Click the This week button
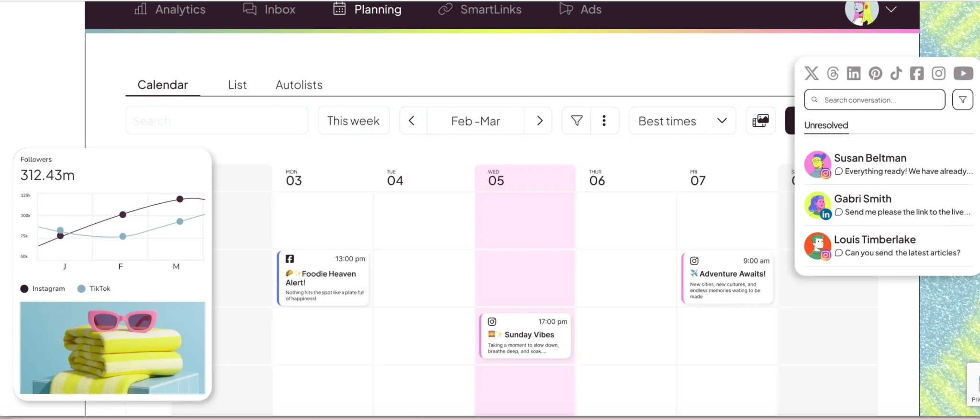 [353, 121]
